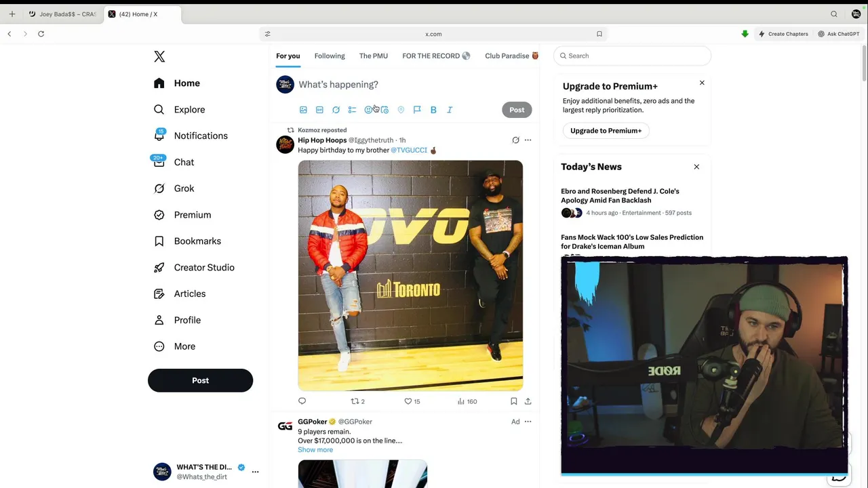Viewport: 868px width, 488px height.
Task: Click the flag icon in composer
Action: [x=417, y=110]
